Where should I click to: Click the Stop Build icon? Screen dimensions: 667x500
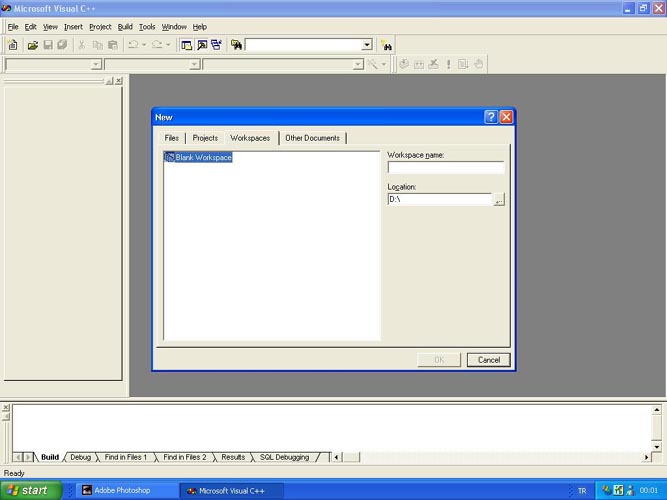[x=433, y=64]
